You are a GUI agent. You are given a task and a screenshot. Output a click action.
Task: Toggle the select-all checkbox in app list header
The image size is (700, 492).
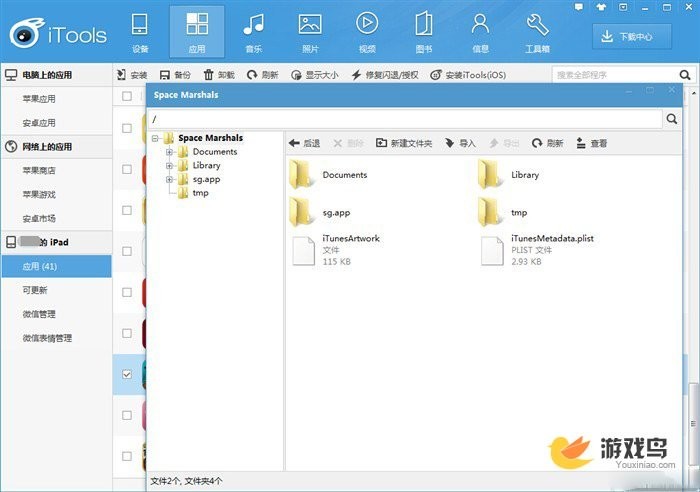point(127,96)
